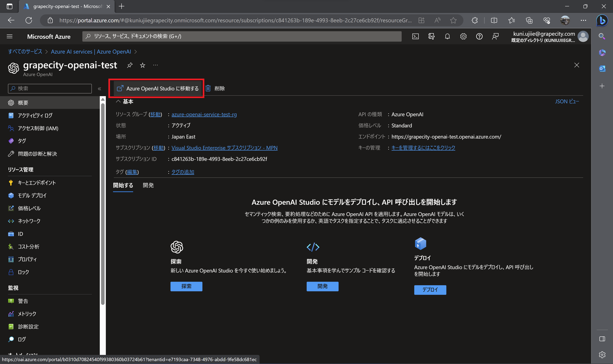
Task: Open portal settings gear icon
Action: tap(463, 36)
